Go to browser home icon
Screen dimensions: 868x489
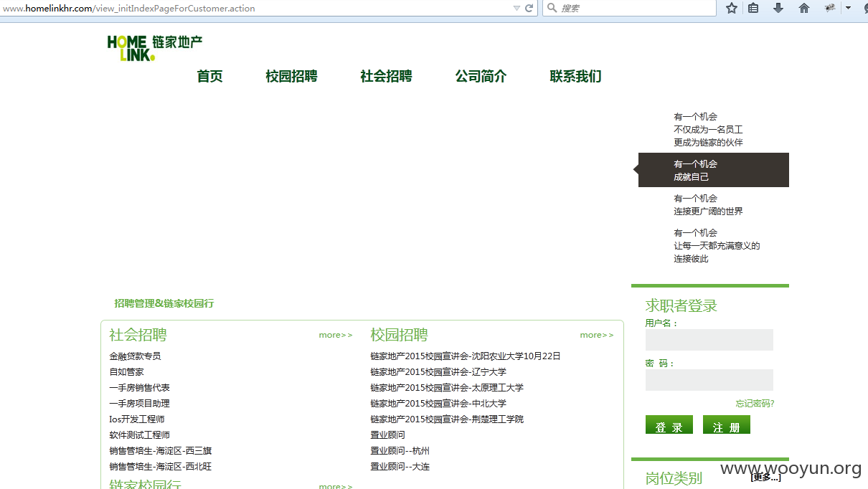[804, 8]
